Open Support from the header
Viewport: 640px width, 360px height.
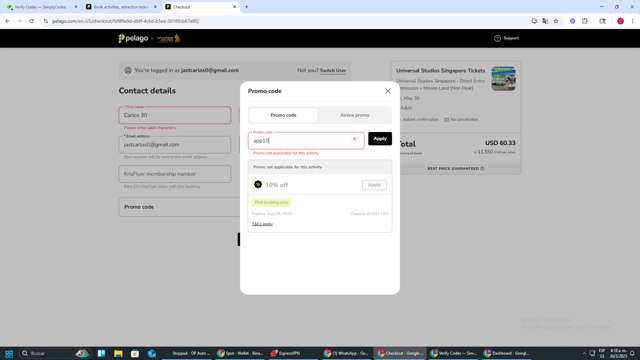pyautogui.click(x=506, y=38)
